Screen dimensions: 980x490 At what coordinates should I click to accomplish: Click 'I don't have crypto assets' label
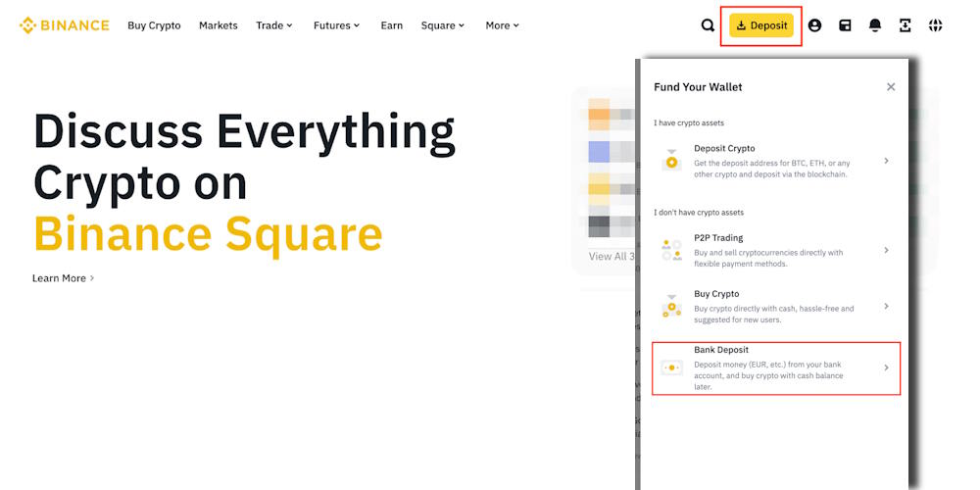(x=699, y=213)
